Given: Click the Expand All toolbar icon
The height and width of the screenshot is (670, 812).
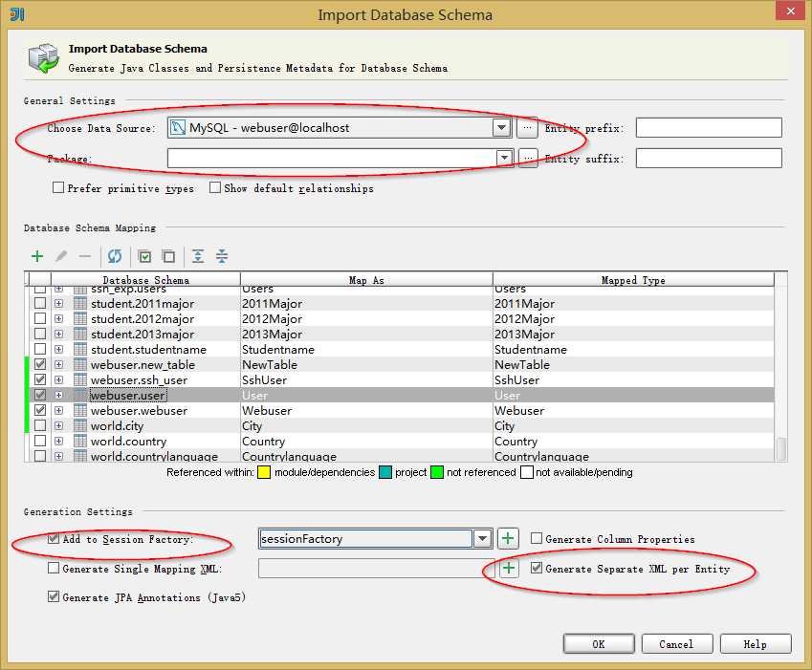Looking at the screenshot, I should 198,256.
